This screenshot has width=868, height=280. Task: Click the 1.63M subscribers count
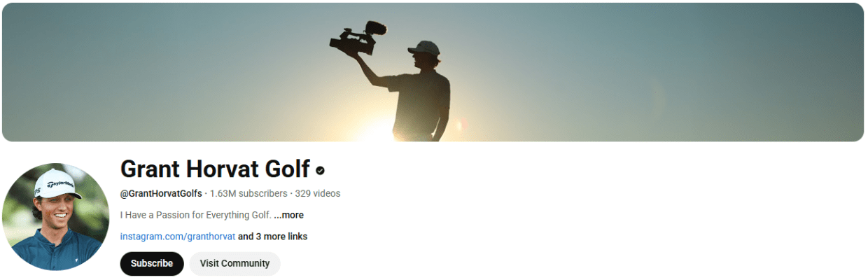coord(248,193)
